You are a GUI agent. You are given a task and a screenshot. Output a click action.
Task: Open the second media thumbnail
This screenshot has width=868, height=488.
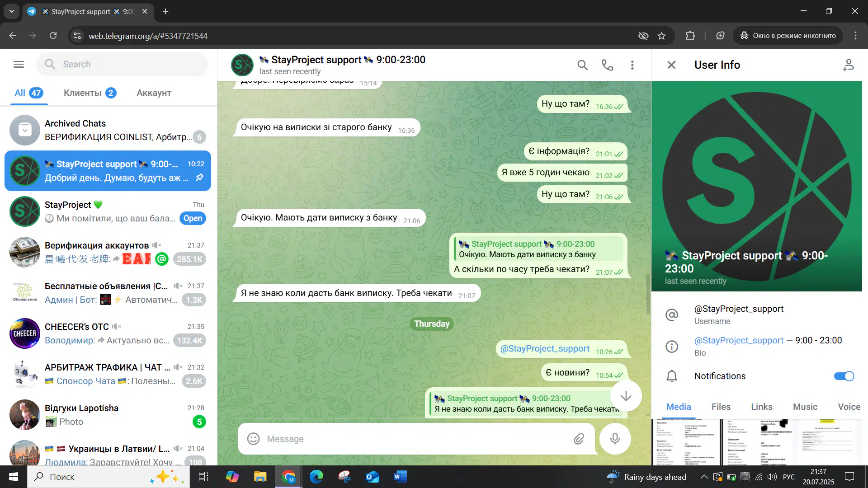coord(756,442)
